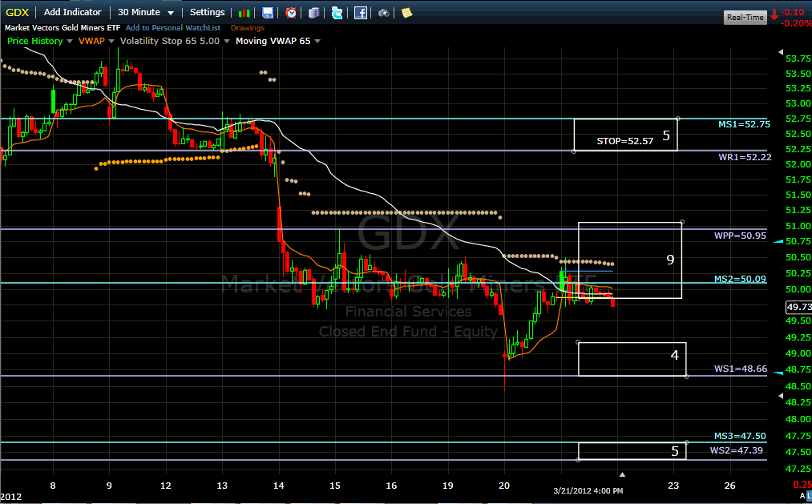This screenshot has height=504, width=812.
Task: Open the 30 Minute timeframe dropdown
Action: [x=145, y=12]
